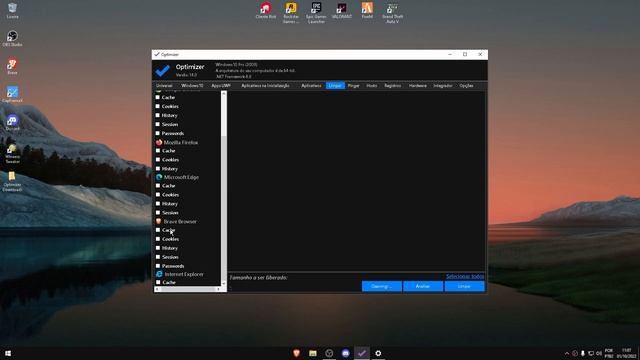Open Settings gear in the taskbar
This screenshot has height=360, width=640.
(378, 353)
